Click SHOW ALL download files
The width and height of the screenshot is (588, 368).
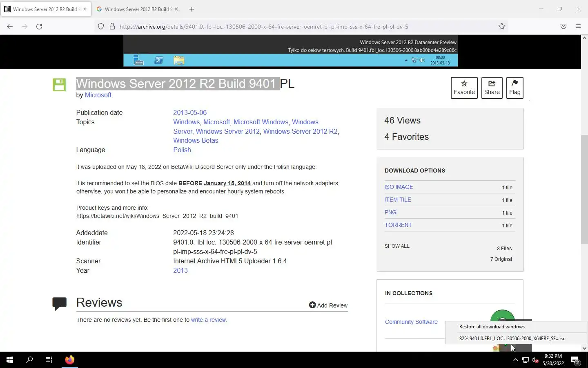coord(397,246)
